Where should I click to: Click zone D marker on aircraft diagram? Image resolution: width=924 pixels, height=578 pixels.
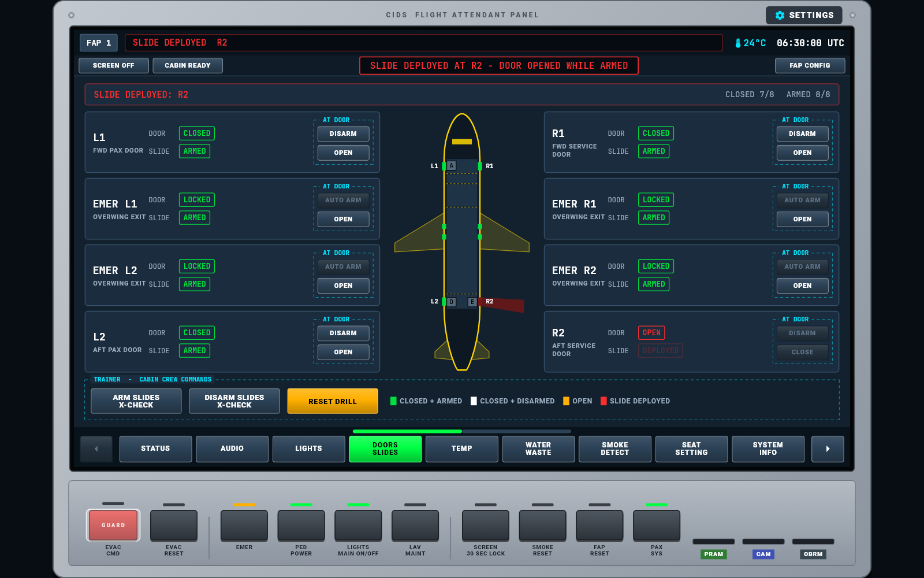pyautogui.click(x=452, y=302)
